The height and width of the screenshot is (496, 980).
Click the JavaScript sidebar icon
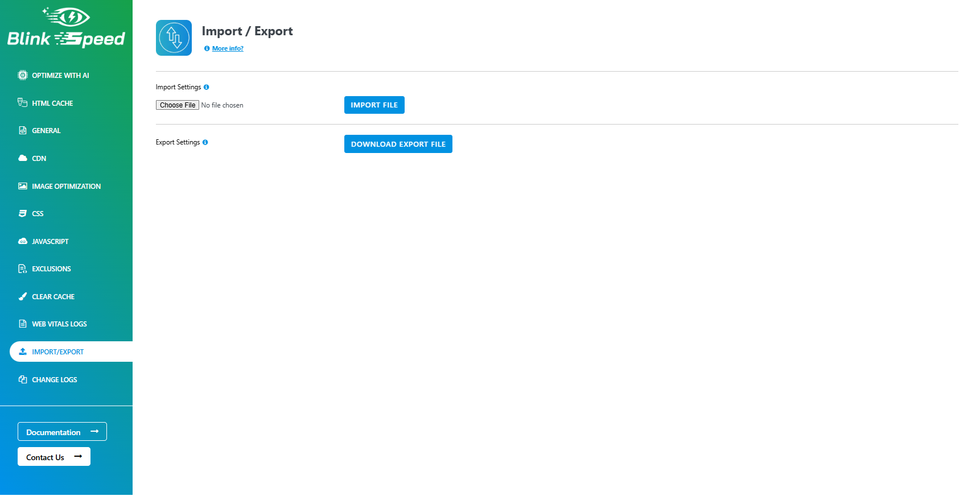[23, 241]
